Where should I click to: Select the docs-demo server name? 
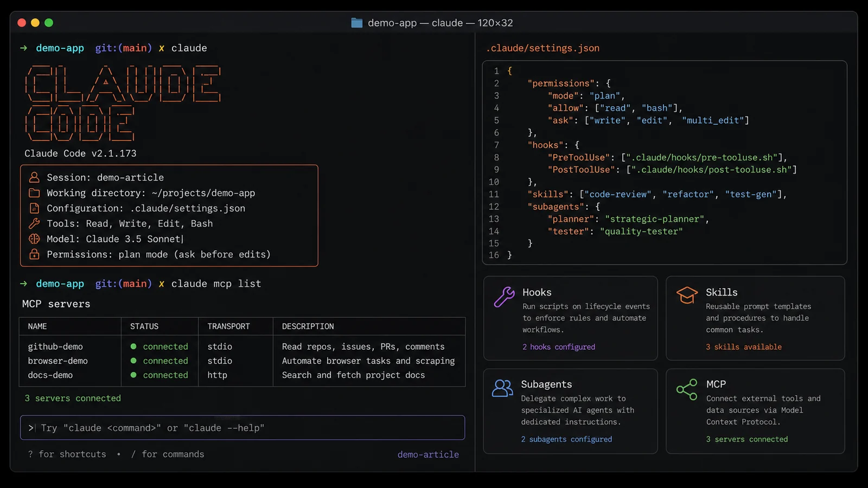coord(50,375)
